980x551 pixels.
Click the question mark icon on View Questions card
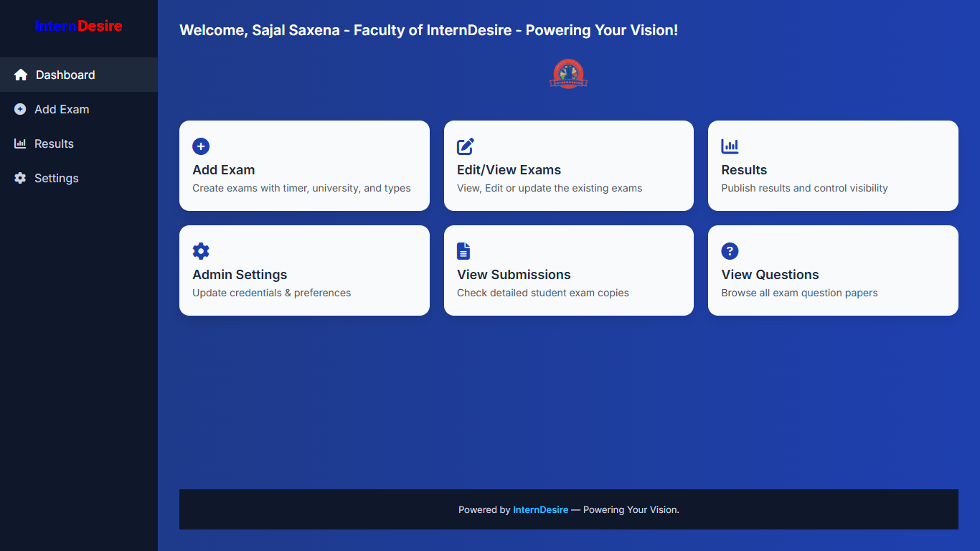(730, 251)
